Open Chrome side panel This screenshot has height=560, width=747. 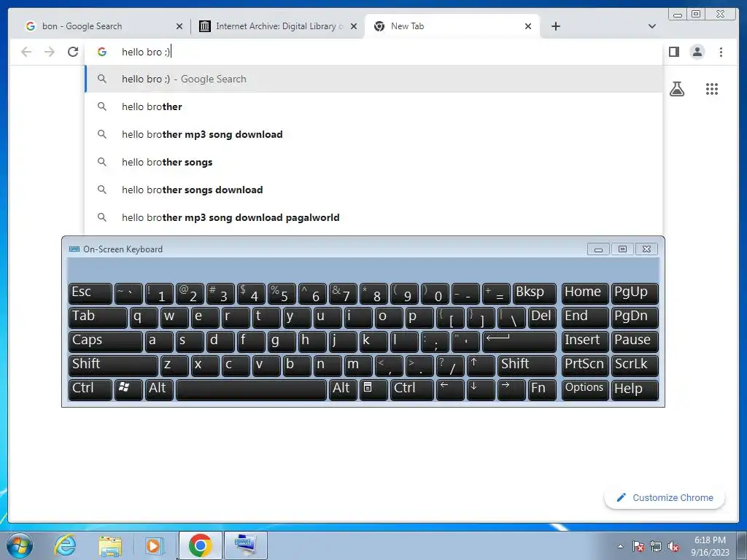coord(673,52)
